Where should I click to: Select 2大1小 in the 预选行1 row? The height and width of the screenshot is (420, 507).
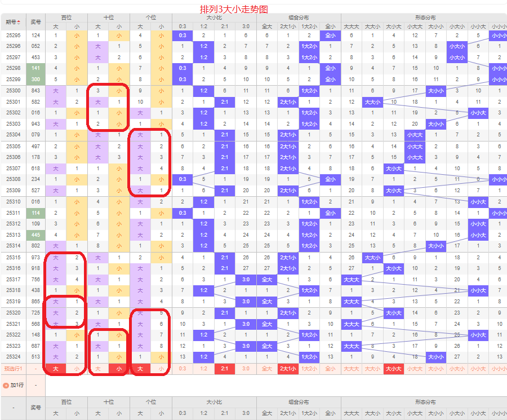[x=288, y=369]
